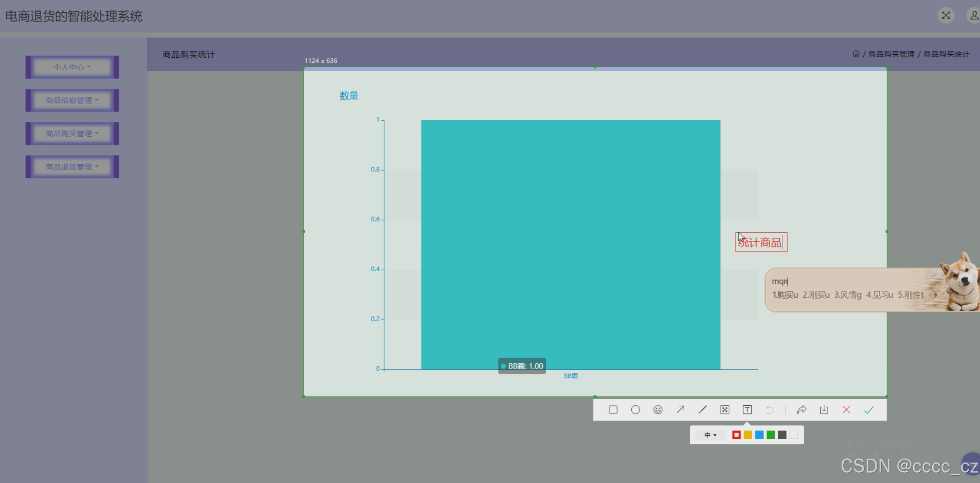980x483 pixels.
Task: Pick the yellow color swatch
Action: pyautogui.click(x=748, y=435)
